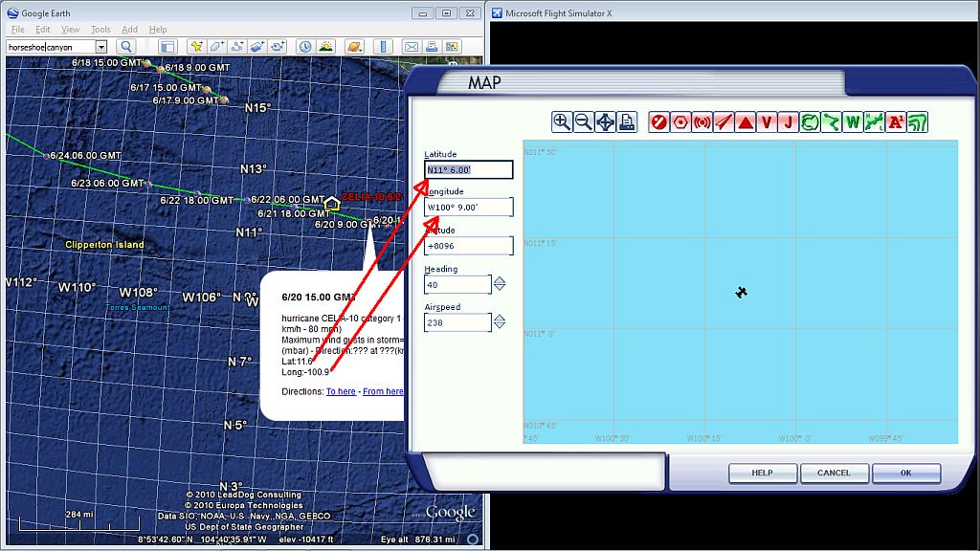Click the 6/17 9.00 GMT track point
This screenshot has width=980, height=551.
(224, 99)
